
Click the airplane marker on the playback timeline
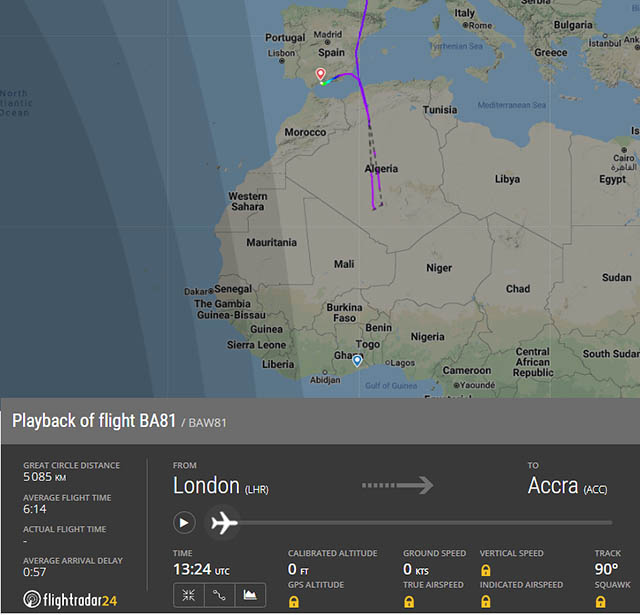(224, 522)
